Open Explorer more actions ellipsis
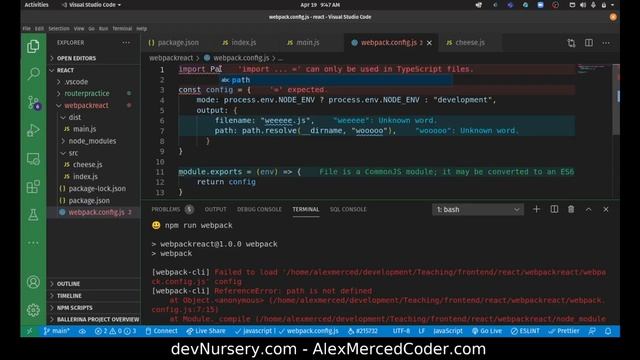Viewport: 640px width, 360px height. (126, 42)
